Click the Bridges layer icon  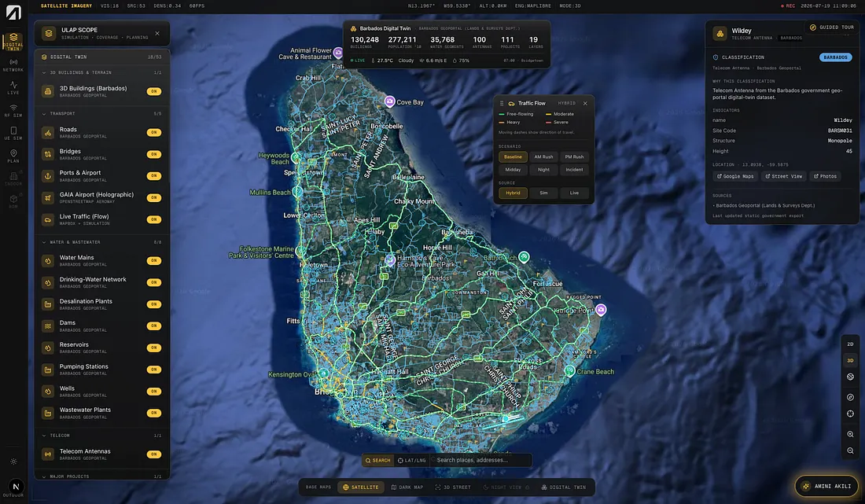click(x=48, y=154)
